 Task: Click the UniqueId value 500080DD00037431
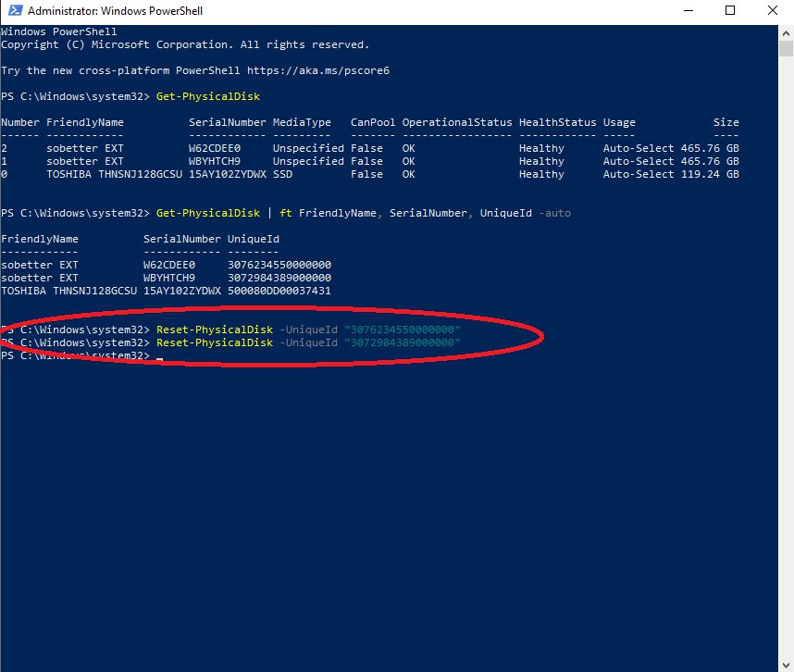tap(279, 291)
